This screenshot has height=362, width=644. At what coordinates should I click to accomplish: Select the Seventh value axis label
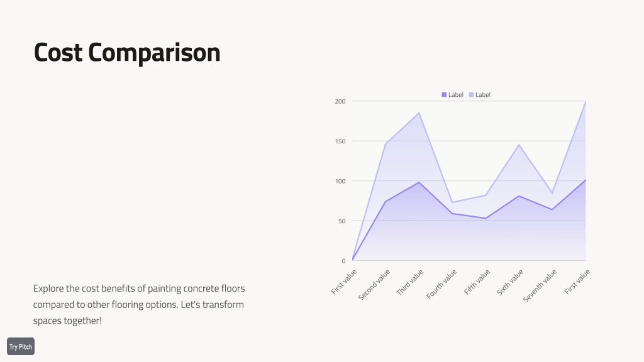[x=540, y=286]
